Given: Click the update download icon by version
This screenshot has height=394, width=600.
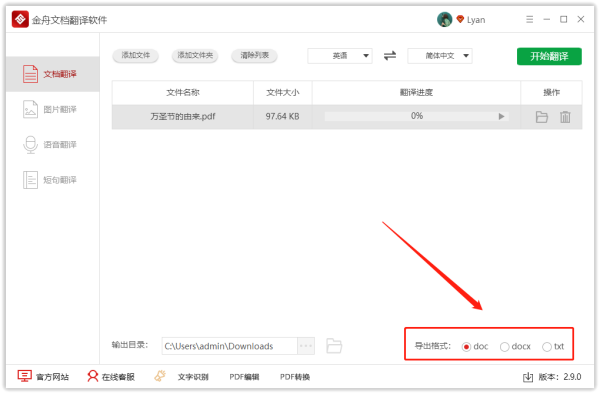Looking at the screenshot, I should 528,377.
